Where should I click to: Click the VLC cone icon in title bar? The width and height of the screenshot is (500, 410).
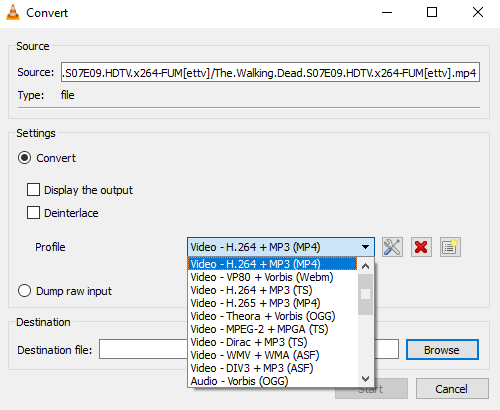coord(13,13)
